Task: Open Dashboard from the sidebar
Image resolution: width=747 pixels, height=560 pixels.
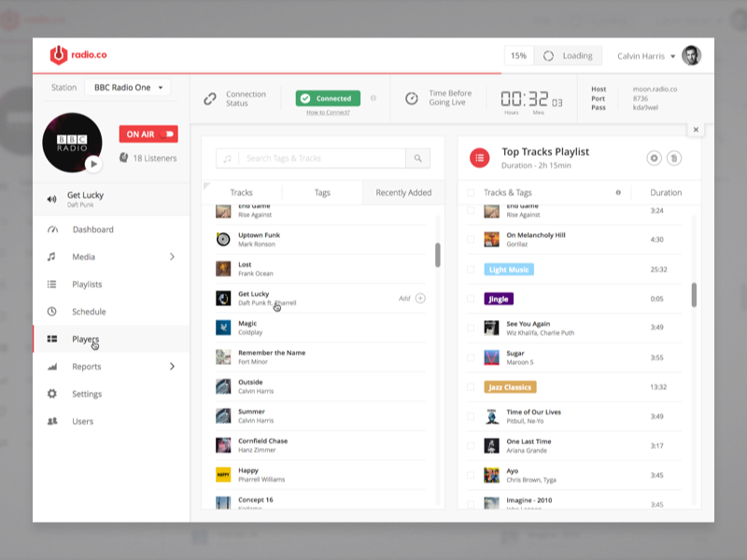Action: 111,230
